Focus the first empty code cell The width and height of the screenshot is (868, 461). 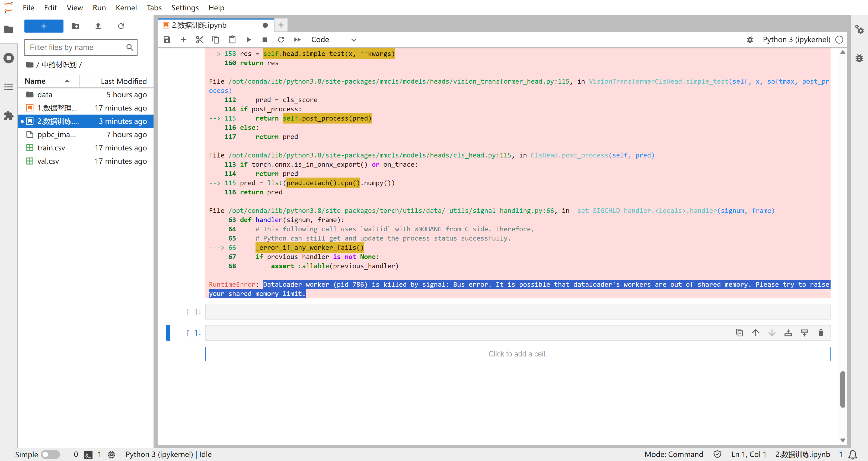pos(518,312)
